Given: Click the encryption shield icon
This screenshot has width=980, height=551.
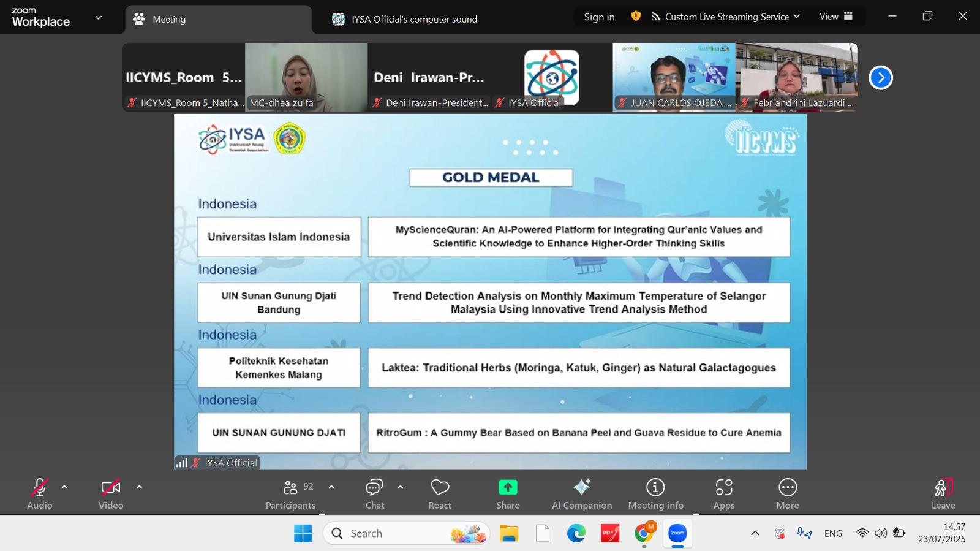Looking at the screenshot, I should click(636, 17).
